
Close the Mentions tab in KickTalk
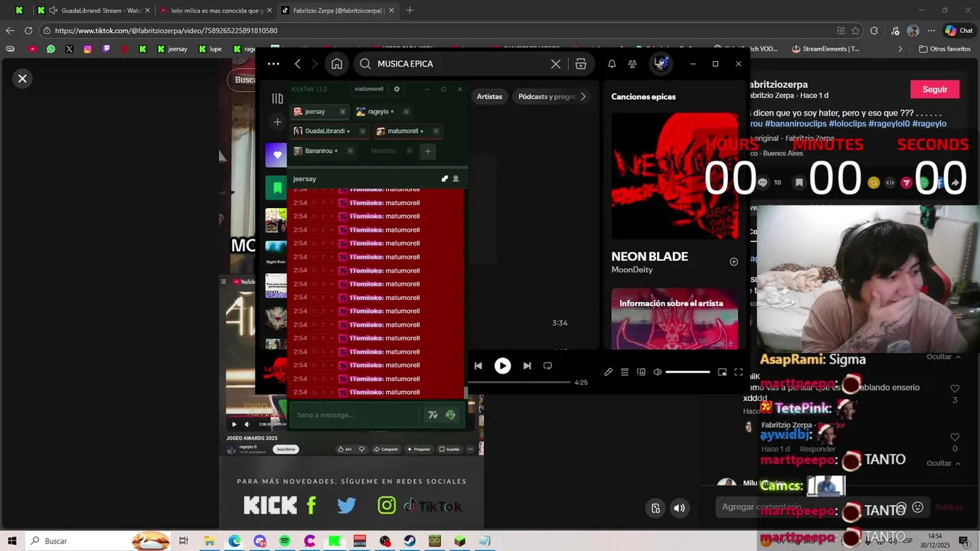(409, 151)
